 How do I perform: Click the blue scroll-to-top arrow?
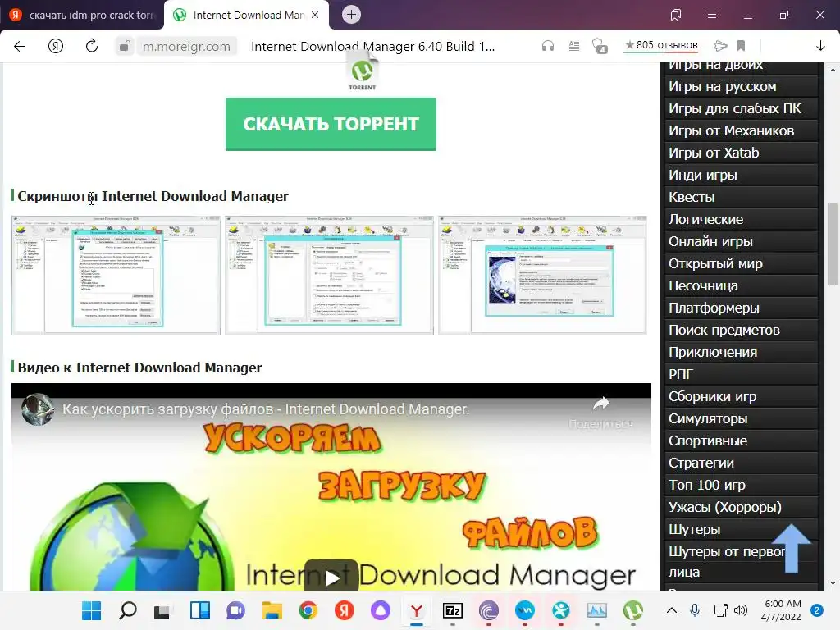(x=792, y=548)
